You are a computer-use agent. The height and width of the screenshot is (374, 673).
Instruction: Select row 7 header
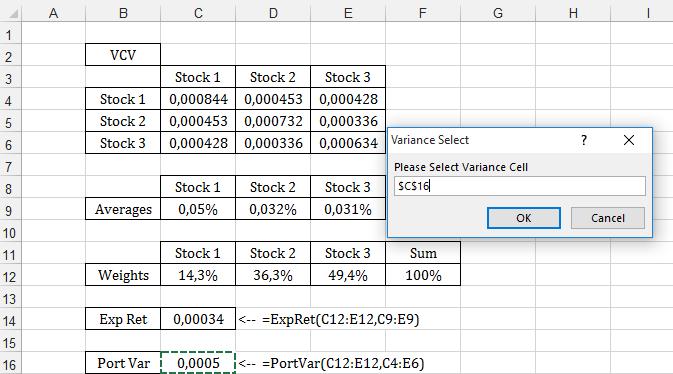coord(10,166)
